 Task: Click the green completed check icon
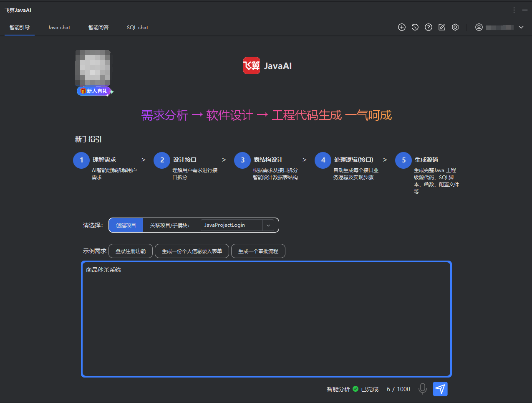click(356, 389)
